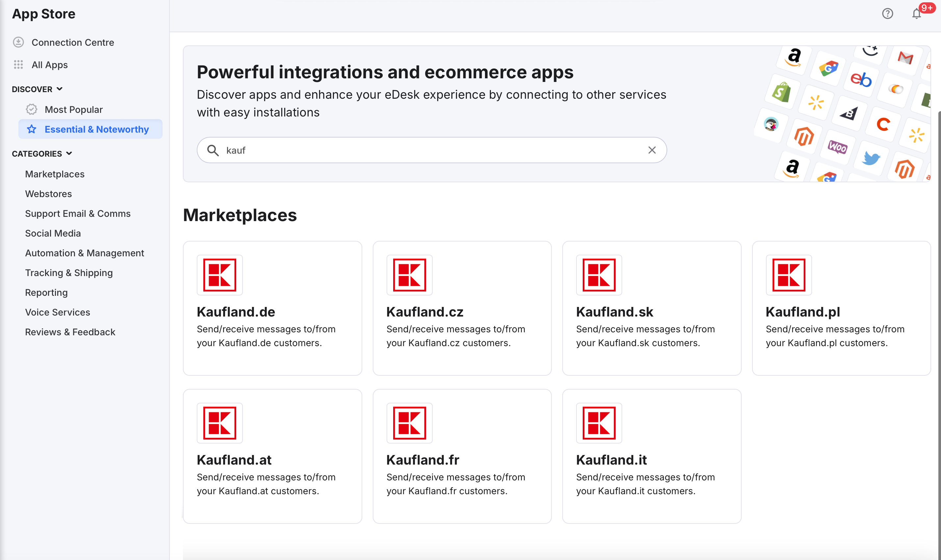Open the Kaufland.it app title
This screenshot has width=941, height=560.
click(x=612, y=460)
